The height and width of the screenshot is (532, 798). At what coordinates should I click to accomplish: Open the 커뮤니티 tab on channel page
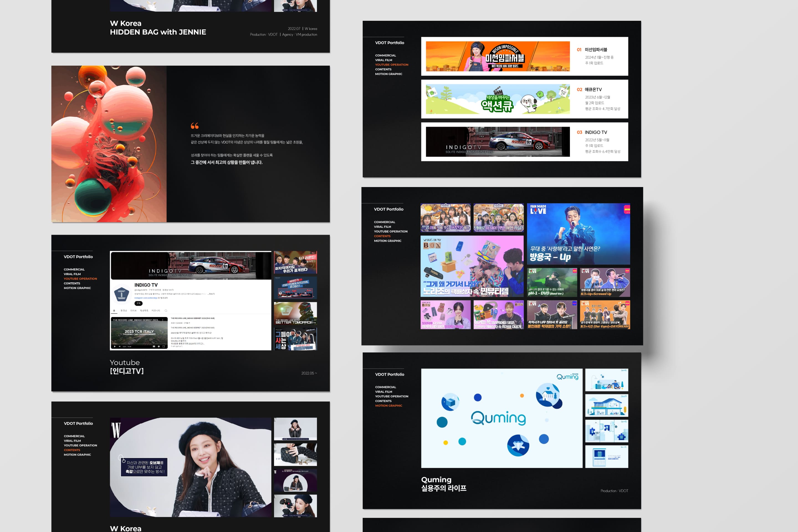[156, 310]
